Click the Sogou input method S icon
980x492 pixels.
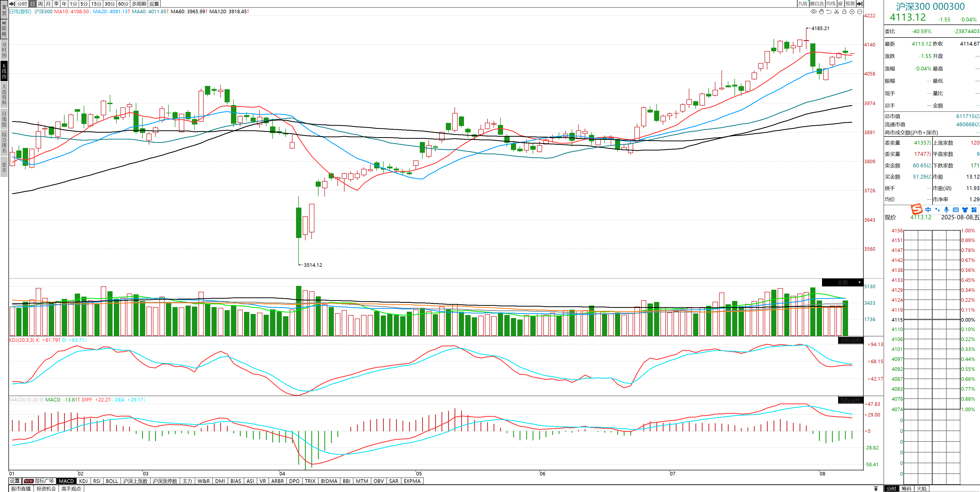(x=916, y=209)
